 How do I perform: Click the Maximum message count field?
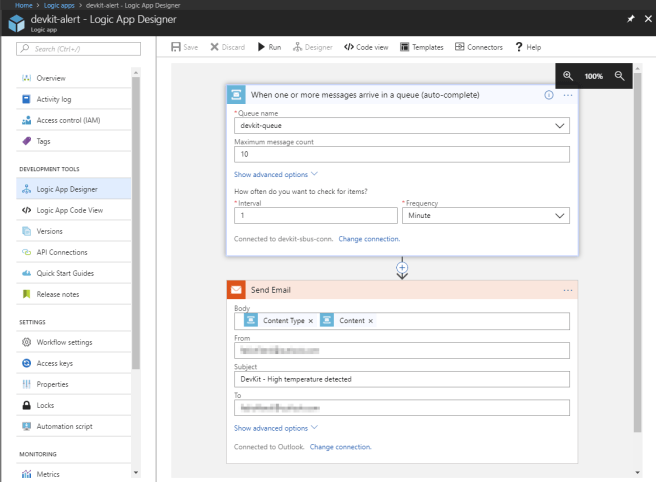tap(401, 155)
